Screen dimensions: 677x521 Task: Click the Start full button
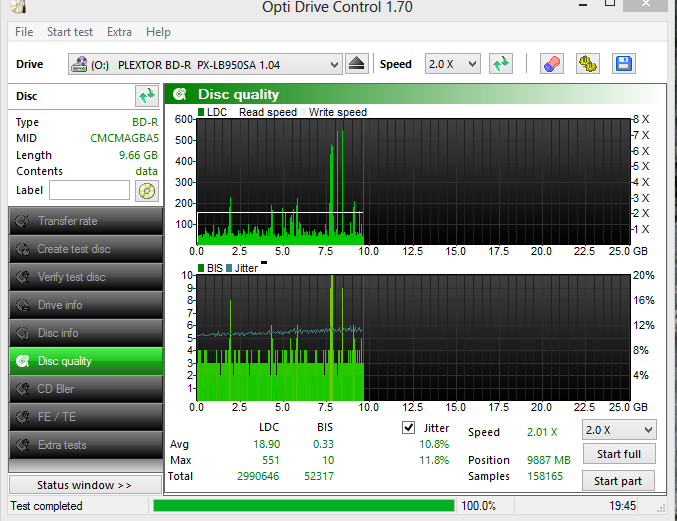coord(619,454)
